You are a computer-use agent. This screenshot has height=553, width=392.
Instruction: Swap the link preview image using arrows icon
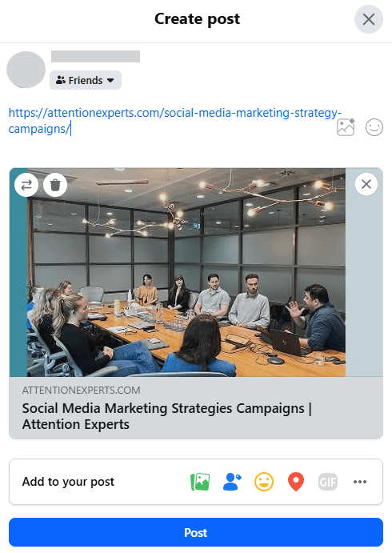26,184
